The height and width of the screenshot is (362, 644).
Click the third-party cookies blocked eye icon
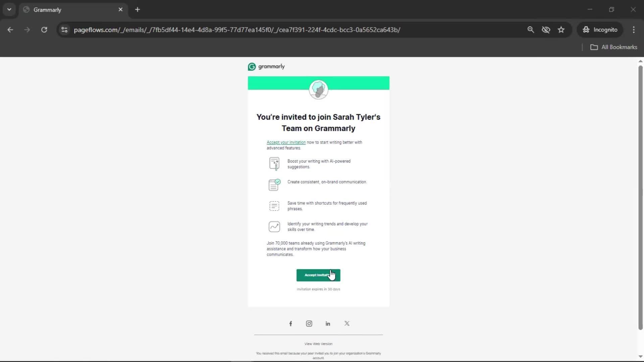tap(546, 30)
